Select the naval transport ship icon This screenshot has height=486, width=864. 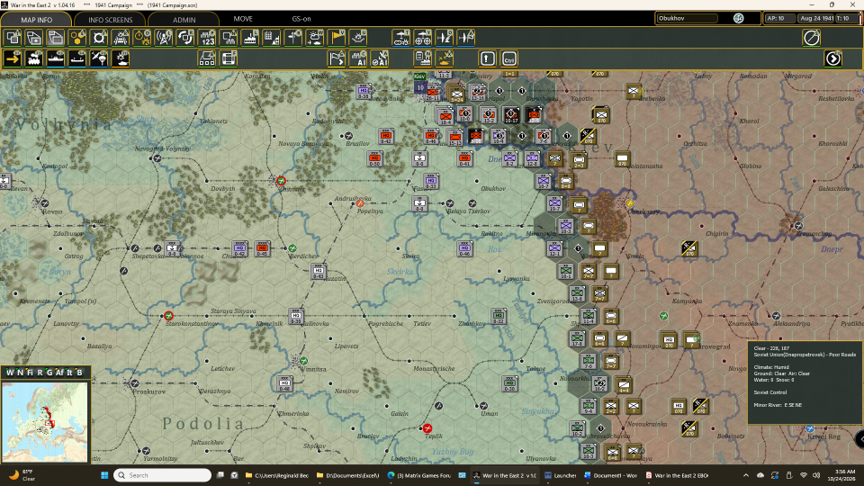[x=56, y=58]
